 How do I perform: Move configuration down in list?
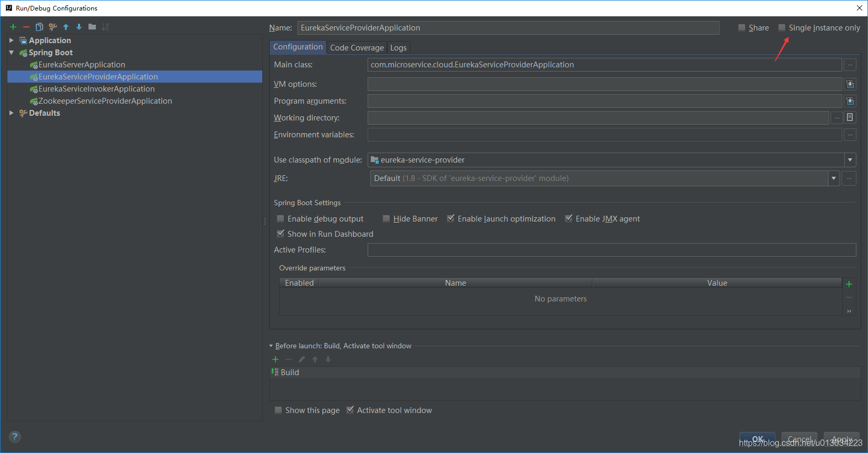79,27
